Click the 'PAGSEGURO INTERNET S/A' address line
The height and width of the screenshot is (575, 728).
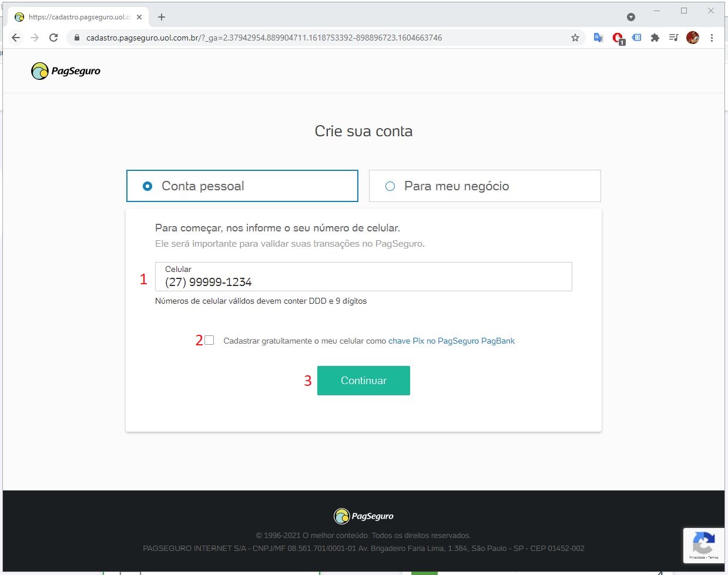pyautogui.click(x=364, y=549)
